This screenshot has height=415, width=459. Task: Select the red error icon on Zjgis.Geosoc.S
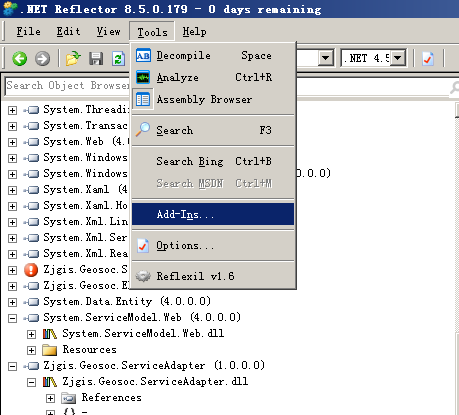[x=31, y=270]
